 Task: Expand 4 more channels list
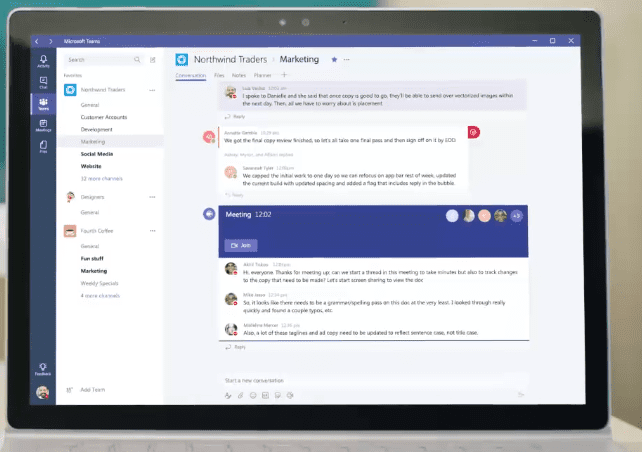point(100,296)
